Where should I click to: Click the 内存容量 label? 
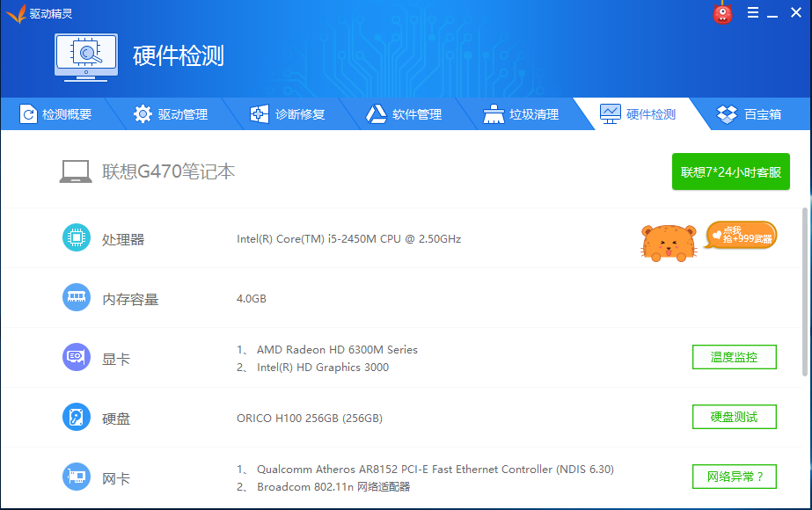click(x=130, y=299)
